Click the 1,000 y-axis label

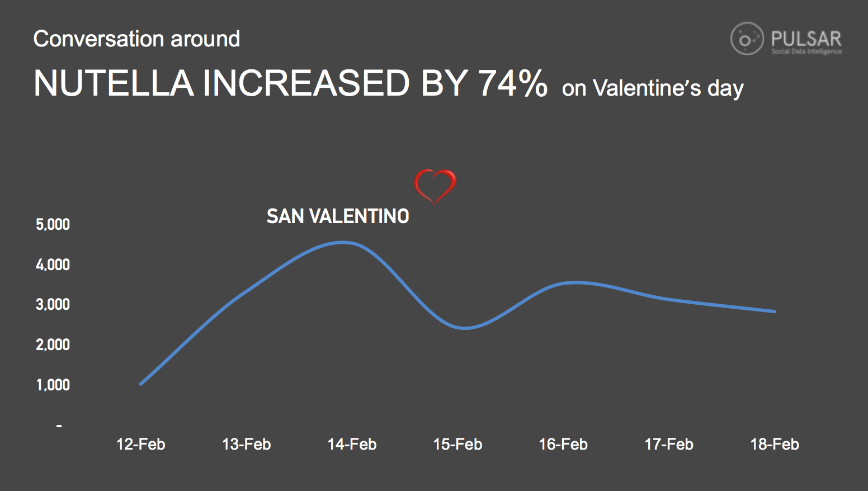click(x=53, y=385)
